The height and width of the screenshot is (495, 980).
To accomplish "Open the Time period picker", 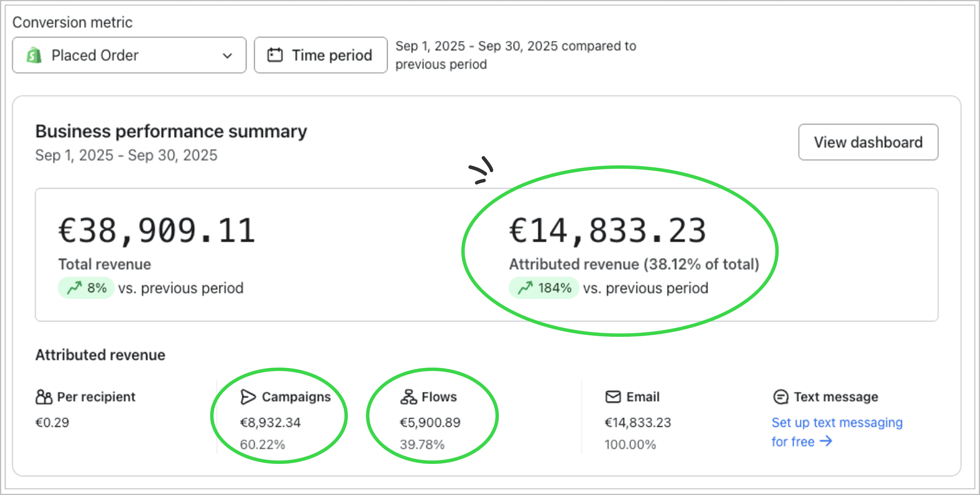I will point(321,55).
